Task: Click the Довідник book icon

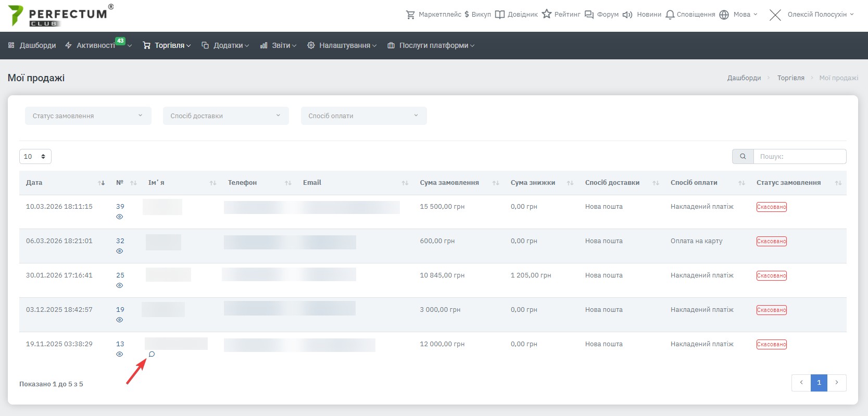Action: pyautogui.click(x=499, y=15)
